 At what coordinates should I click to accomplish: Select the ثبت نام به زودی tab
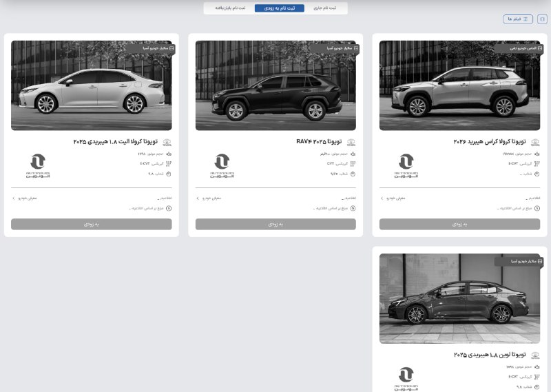pyautogui.click(x=280, y=8)
